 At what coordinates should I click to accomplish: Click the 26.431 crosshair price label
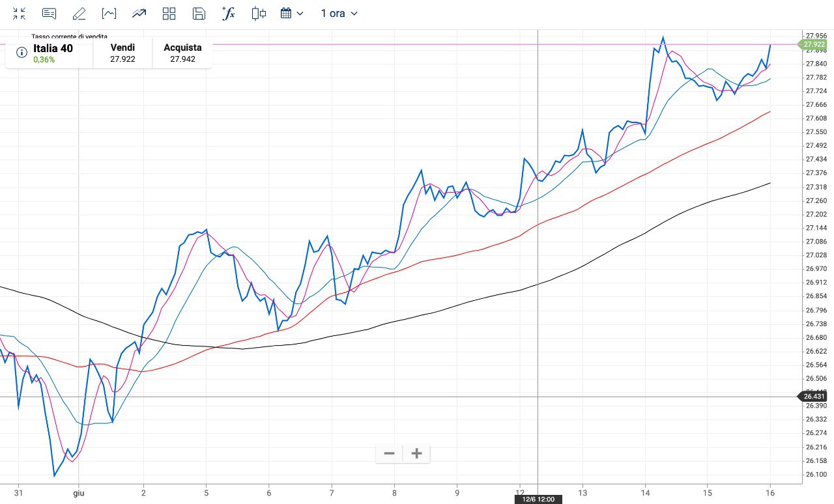(814, 397)
